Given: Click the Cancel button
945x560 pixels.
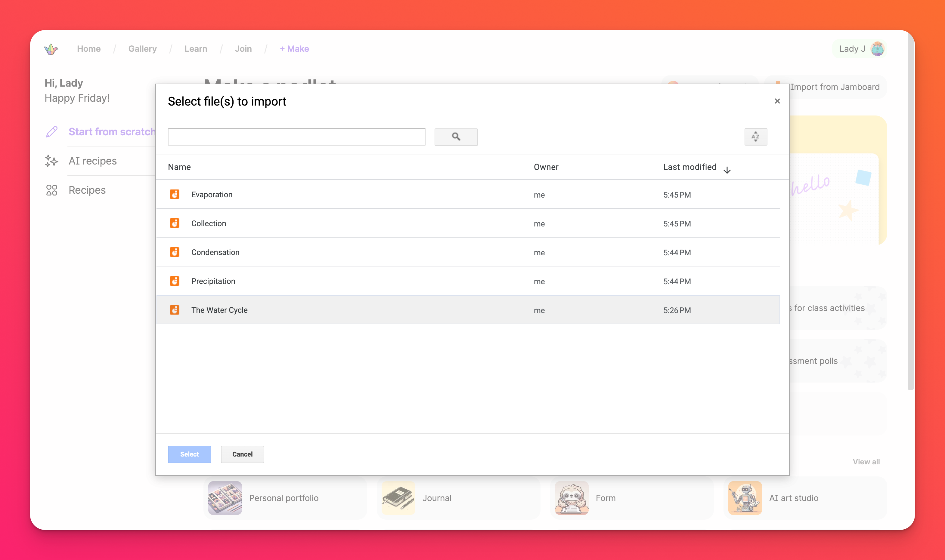Looking at the screenshot, I should click(x=242, y=454).
